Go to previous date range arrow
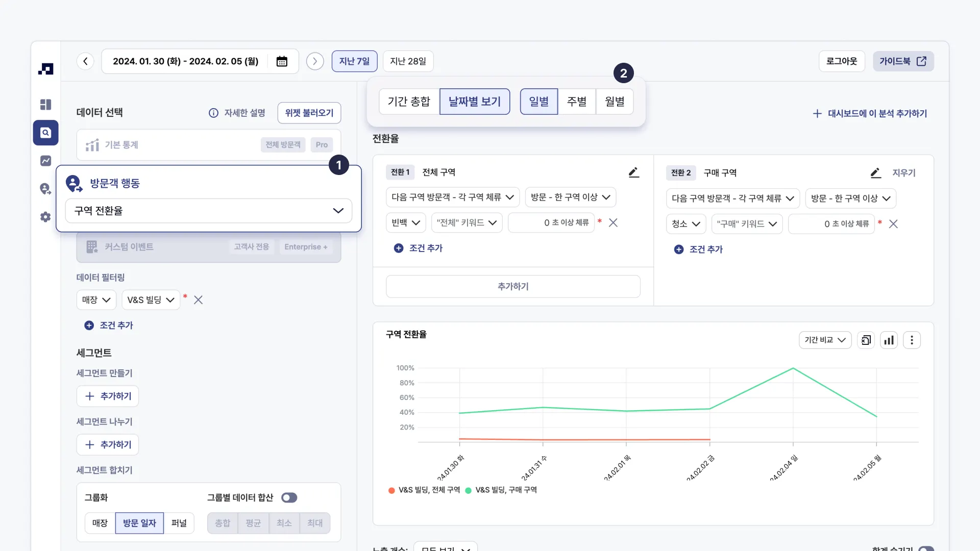Viewport: 980px width, 551px height. pyautogui.click(x=85, y=61)
